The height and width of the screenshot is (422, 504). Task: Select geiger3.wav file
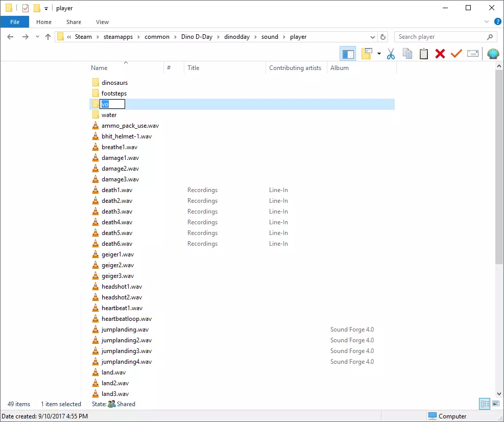pos(117,276)
